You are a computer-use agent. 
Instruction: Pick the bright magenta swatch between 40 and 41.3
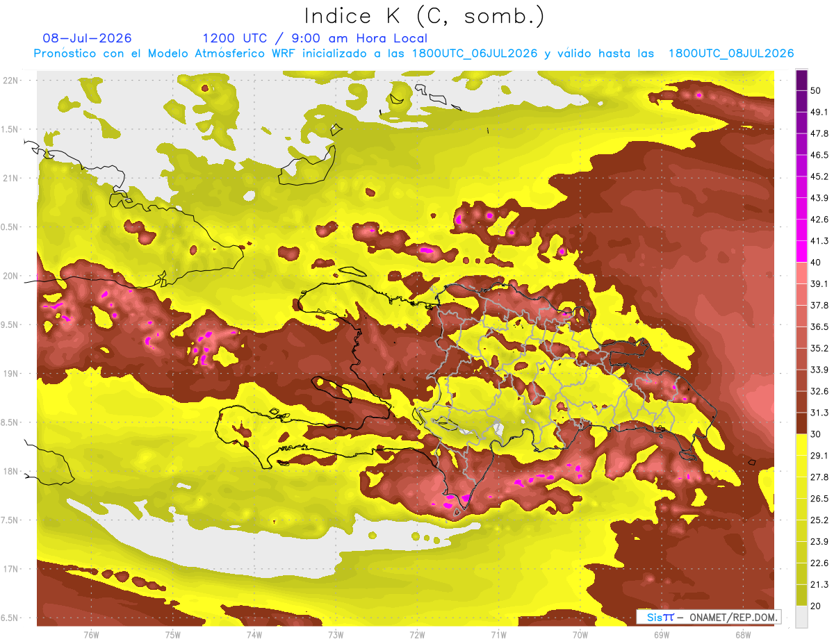pos(801,251)
